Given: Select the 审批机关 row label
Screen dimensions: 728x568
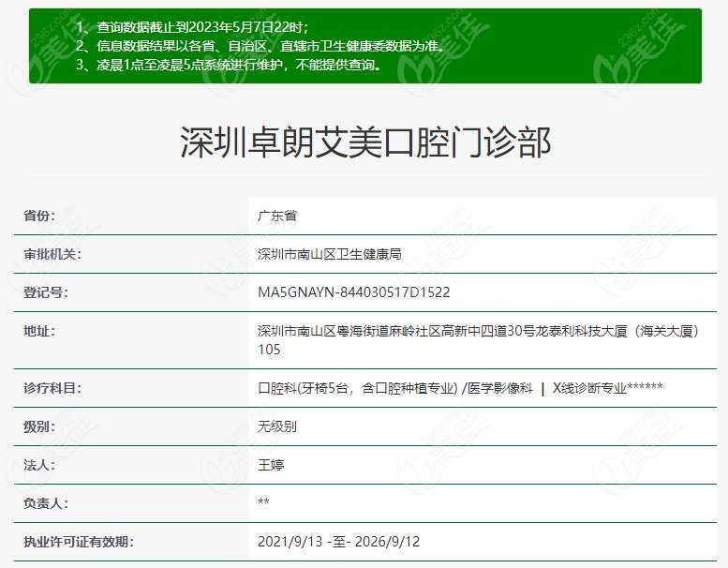Looking at the screenshot, I should click(x=52, y=253).
